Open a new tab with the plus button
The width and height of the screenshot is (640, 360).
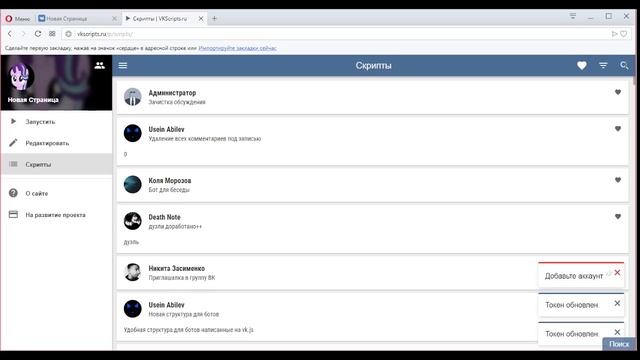tap(214, 19)
